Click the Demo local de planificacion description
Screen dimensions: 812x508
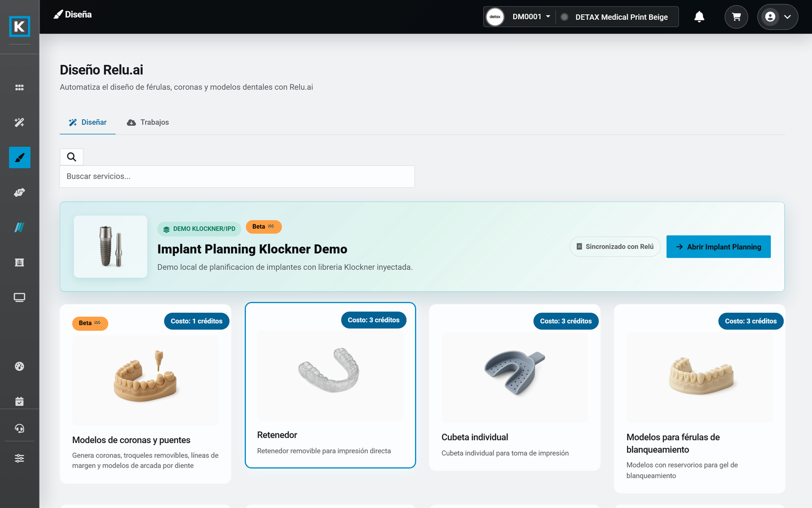click(285, 268)
